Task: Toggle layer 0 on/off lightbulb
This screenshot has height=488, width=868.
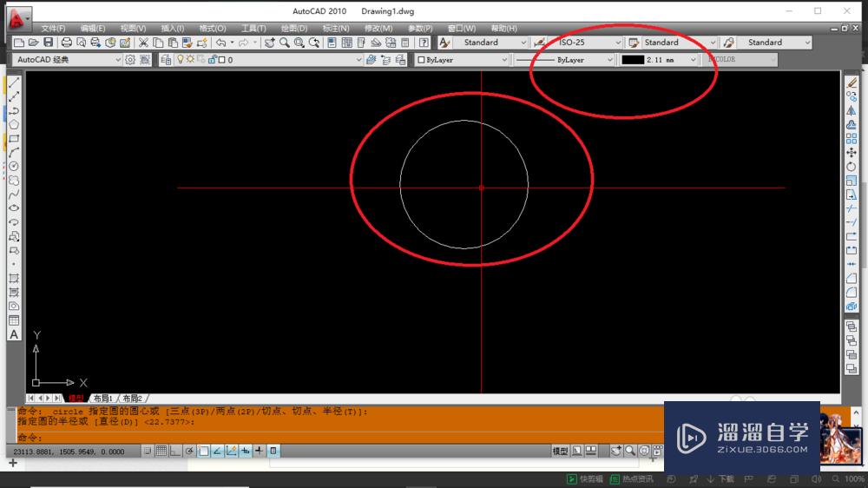Action: coord(180,59)
